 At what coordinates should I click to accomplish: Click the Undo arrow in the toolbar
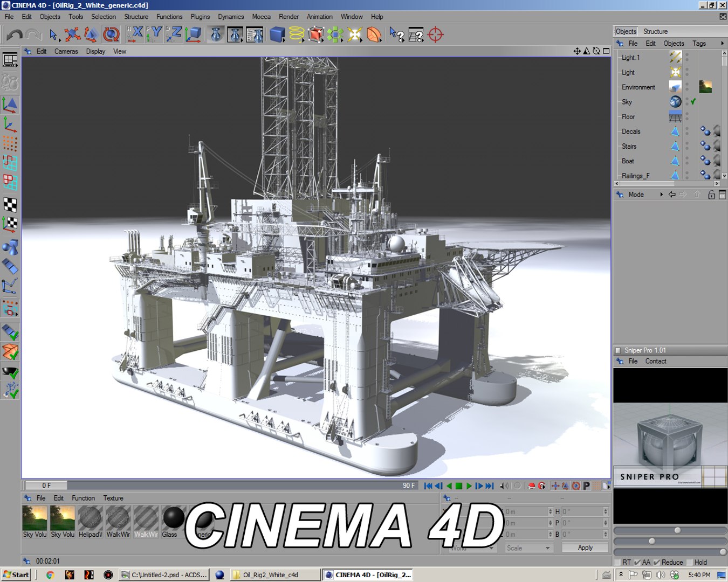(14, 35)
